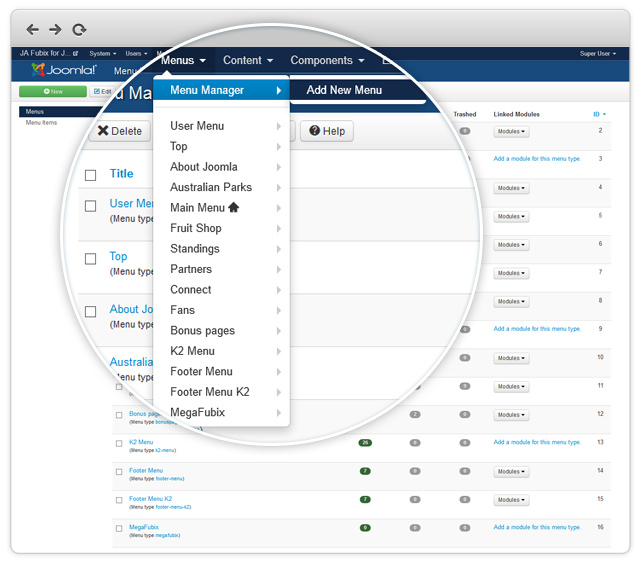
Task: Open Menu Items in the left sidebar
Action: click(41, 122)
